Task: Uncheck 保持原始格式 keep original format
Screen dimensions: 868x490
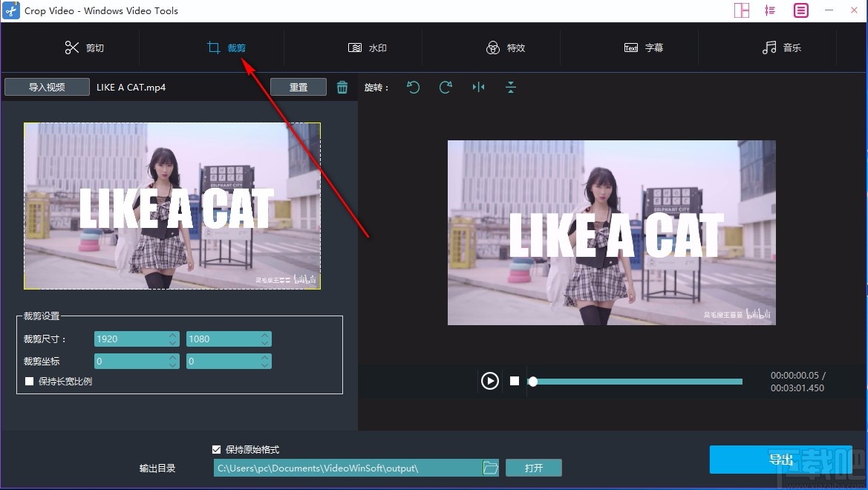Action: (216, 449)
